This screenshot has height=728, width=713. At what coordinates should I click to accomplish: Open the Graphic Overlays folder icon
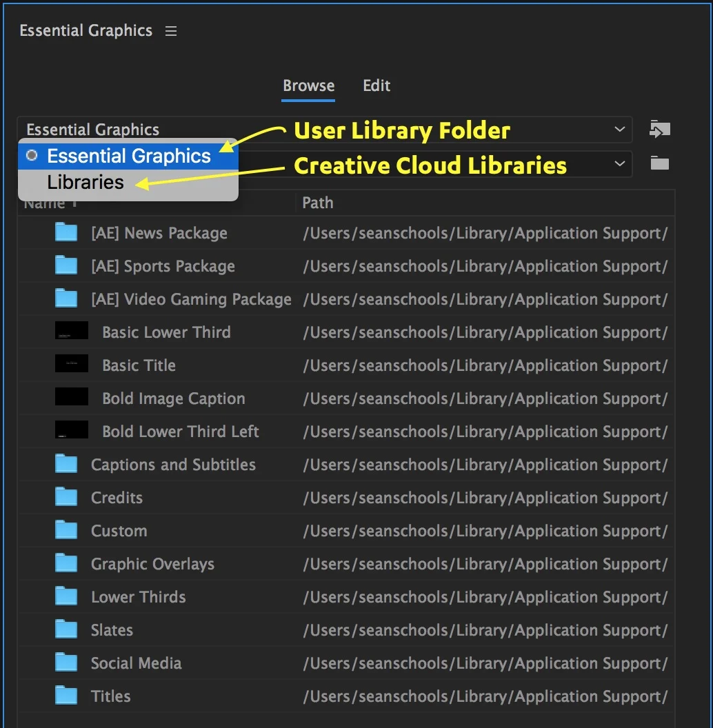point(66,563)
